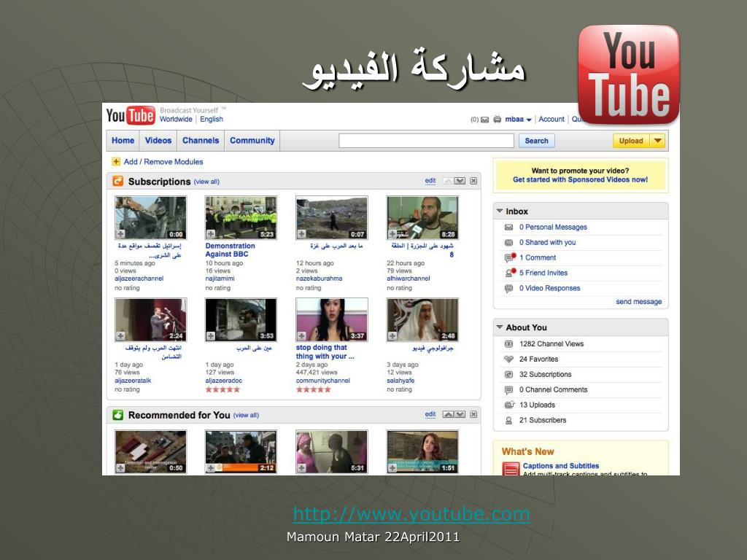Click the Friend Invites icon
The image size is (747, 560).
510,273
